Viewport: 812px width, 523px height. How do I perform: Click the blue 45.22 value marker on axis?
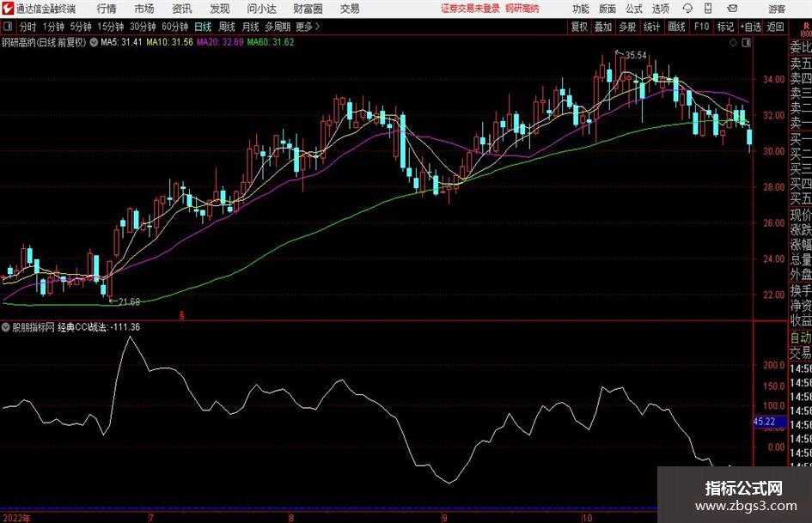tap(765, 422)
